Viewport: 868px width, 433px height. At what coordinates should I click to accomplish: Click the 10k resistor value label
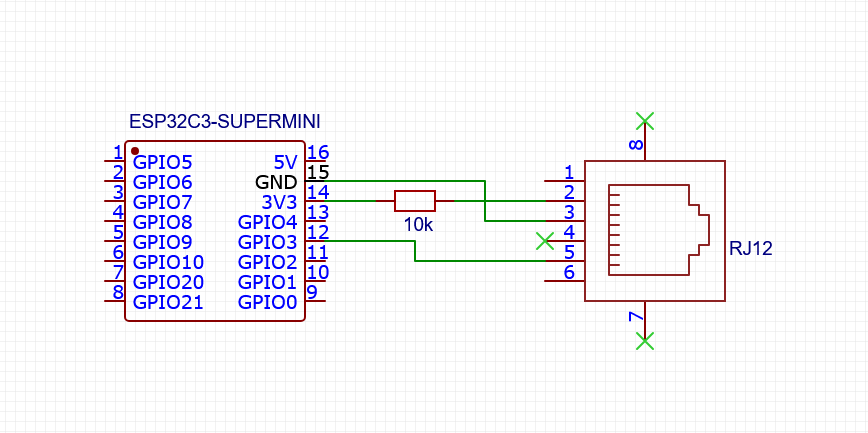(418, 225)
